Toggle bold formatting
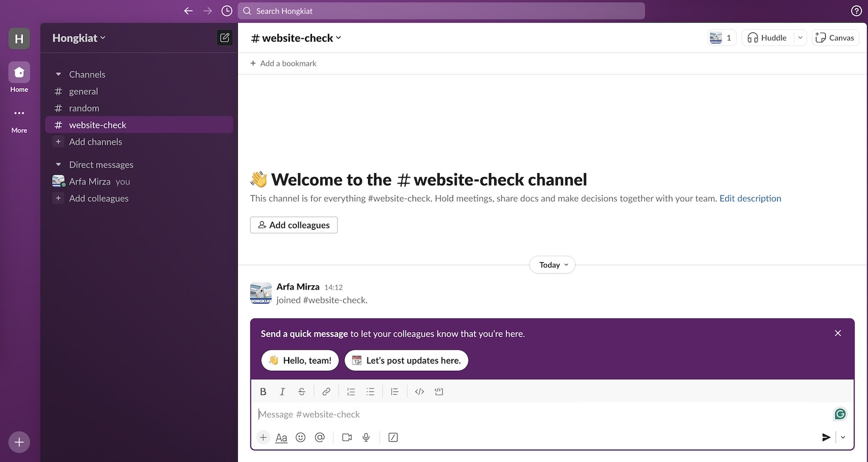The width and height of the screenshot is (868, 462). point(263,391)
